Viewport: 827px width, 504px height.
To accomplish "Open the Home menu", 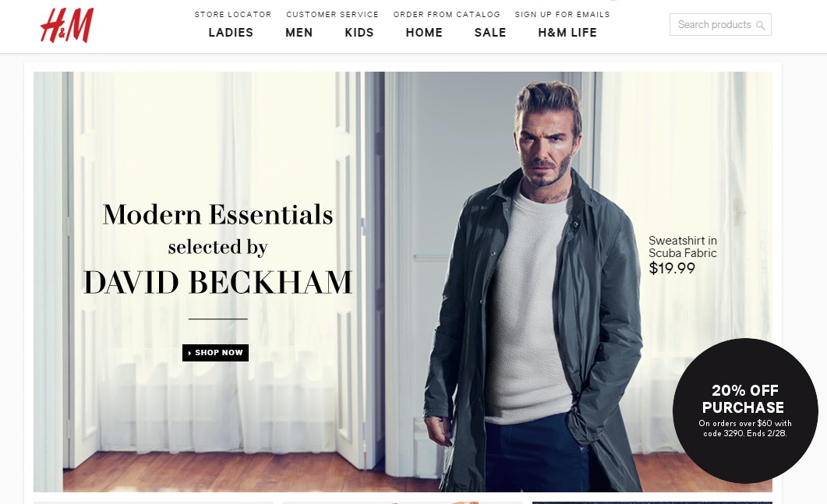I will coord(424,33).
